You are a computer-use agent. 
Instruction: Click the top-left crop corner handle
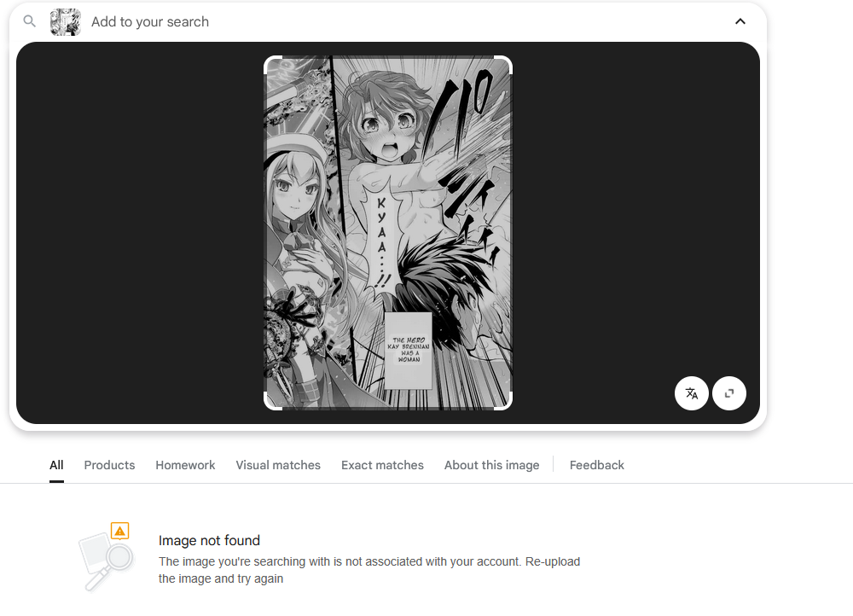272,64
